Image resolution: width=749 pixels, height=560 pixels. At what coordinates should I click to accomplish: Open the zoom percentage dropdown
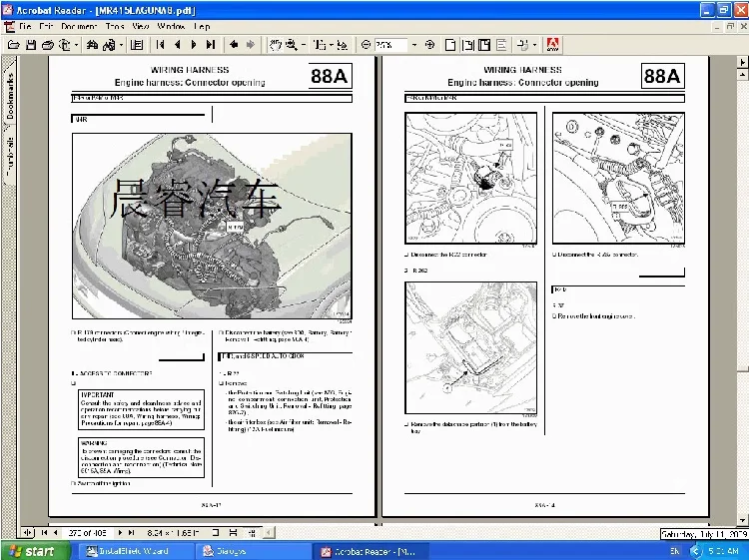413,45
